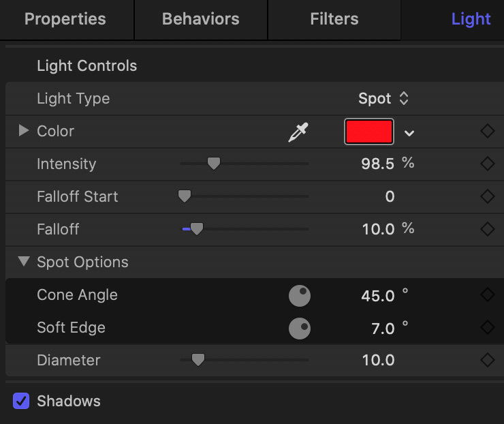Click the Soft Edge dial control
Image resolution: width=504 pixels, height=424 pixels.
coord(299,329)
